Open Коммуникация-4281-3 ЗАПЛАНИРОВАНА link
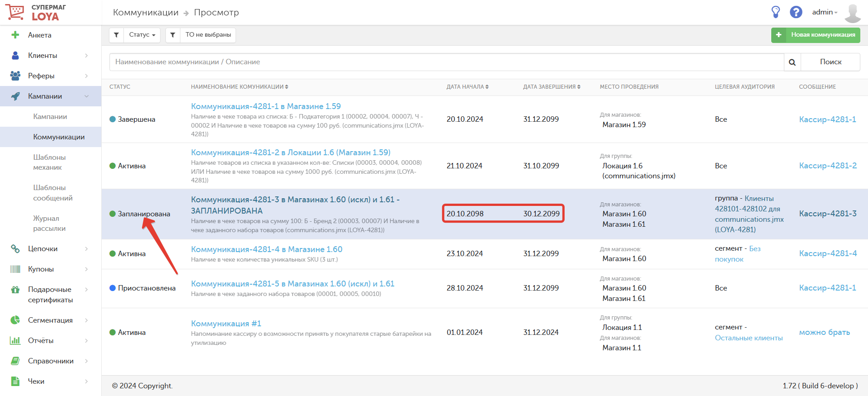The width and height of the screenshot is (868, 396). 295,205
